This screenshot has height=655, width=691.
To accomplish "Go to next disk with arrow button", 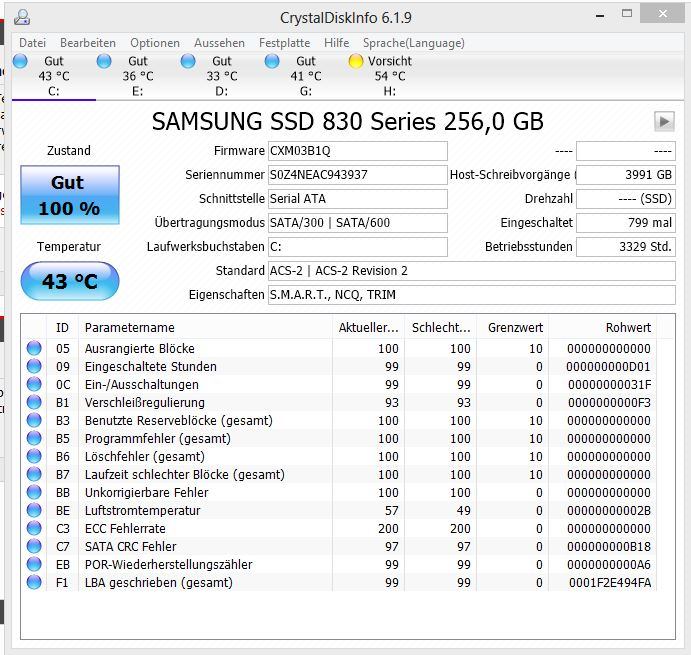I will 664,121.
